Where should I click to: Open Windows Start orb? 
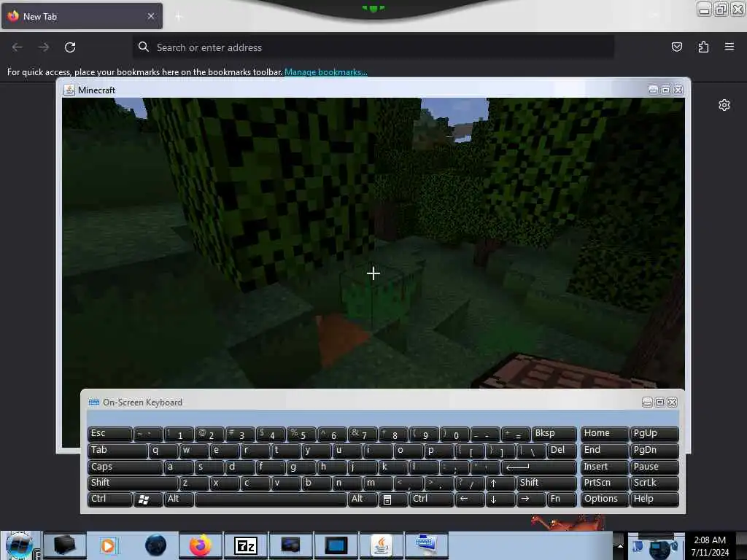19,545
